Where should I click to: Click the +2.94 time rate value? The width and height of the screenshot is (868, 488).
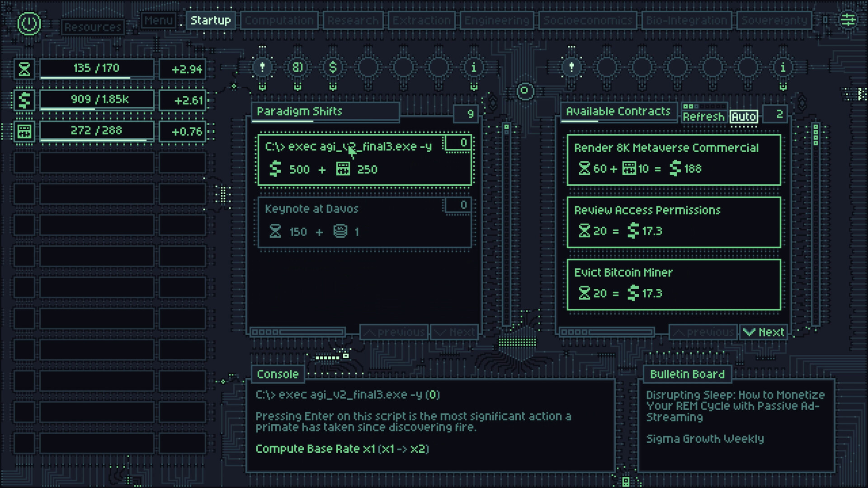point(183,69)
